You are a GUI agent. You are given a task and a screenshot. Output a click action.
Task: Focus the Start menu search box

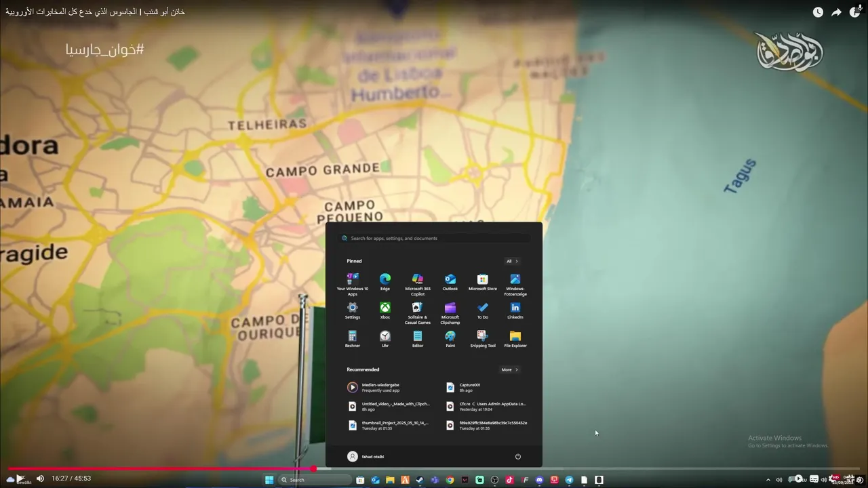click(434, 238)
